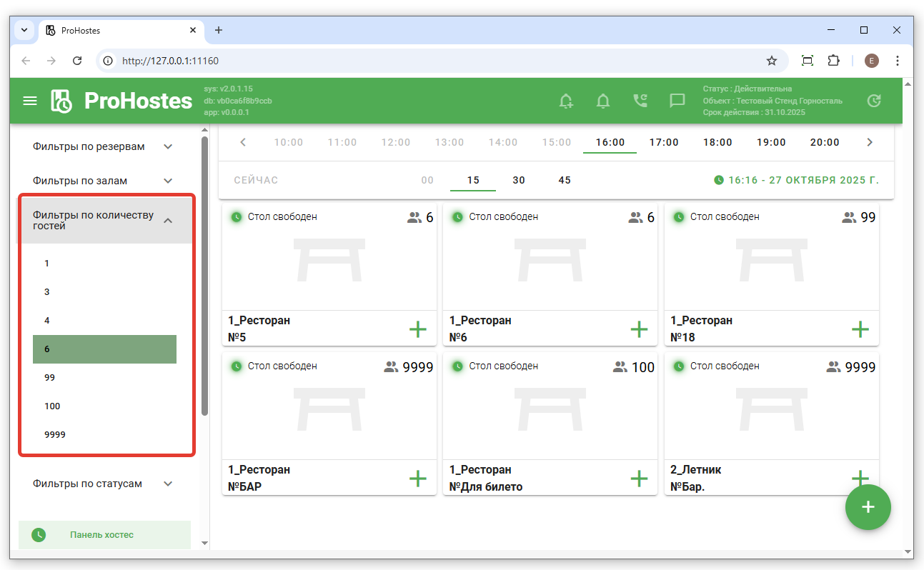Click the plus icon on table №БАР
This screenshot has height=570, width=924.
[417, 479]
